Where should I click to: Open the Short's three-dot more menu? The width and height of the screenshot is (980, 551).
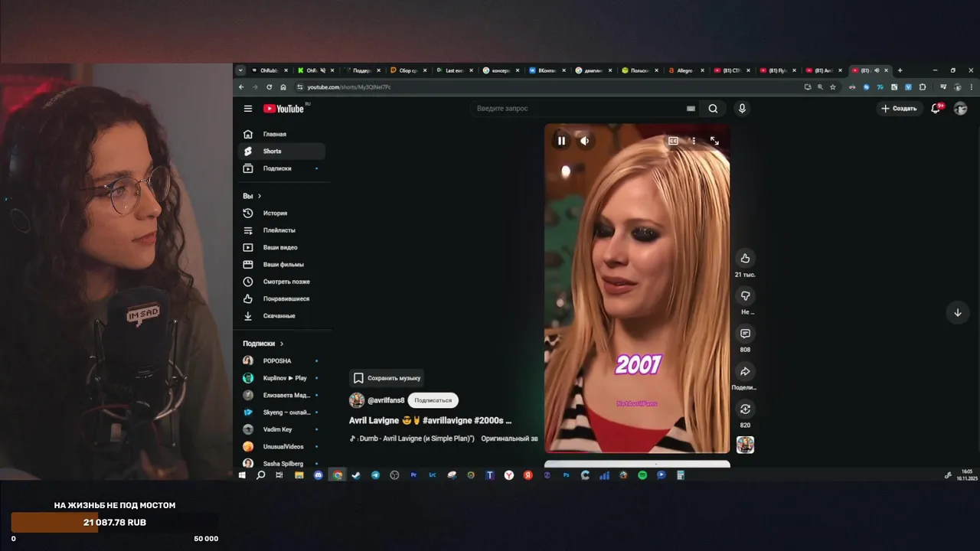click(x=694, y=141)
